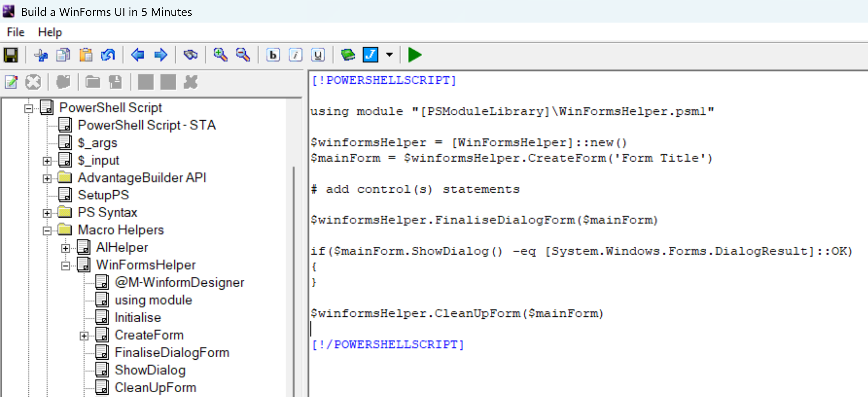Paste from the clipboard icon
The width and height of the screenshot is (868, 397).
[x=86, y=55]
